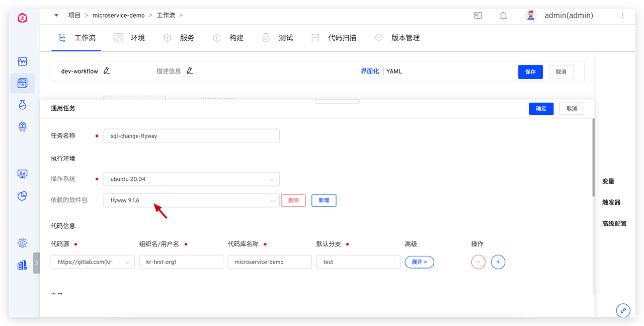
Task: Open the dashboard monitor sidebar icon
Action: (x=22, y=174)
